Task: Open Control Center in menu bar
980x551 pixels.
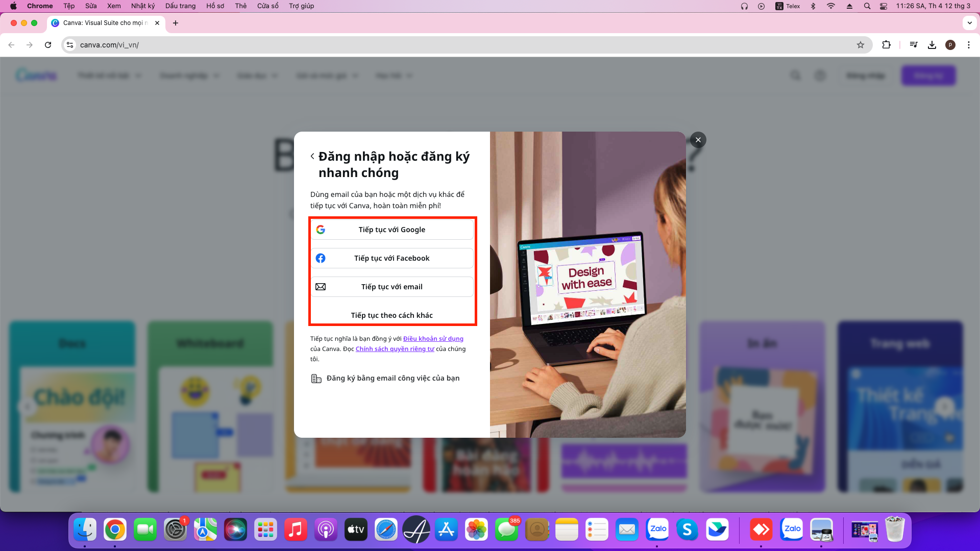Action: click(884, 6)
